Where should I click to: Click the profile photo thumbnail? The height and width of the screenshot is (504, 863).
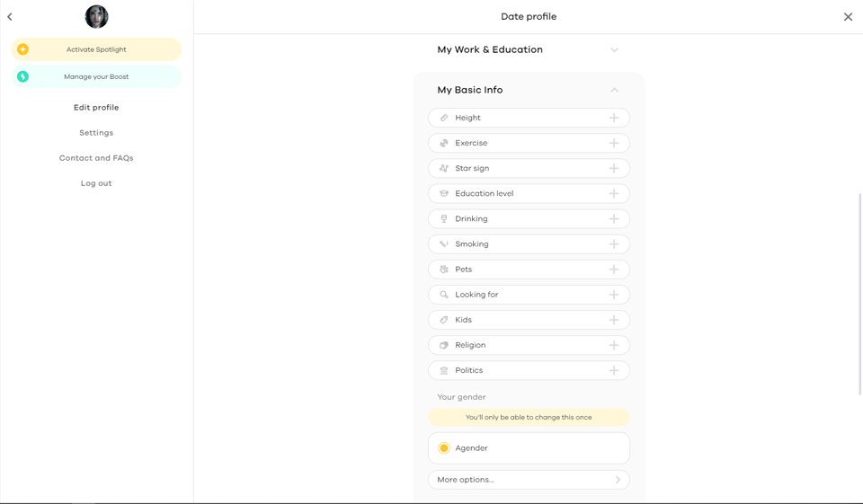[96, 16]
